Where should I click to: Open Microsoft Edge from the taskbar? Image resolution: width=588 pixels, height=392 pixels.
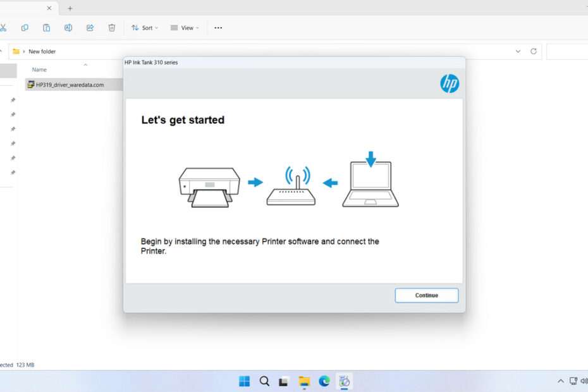click(324, 381)
